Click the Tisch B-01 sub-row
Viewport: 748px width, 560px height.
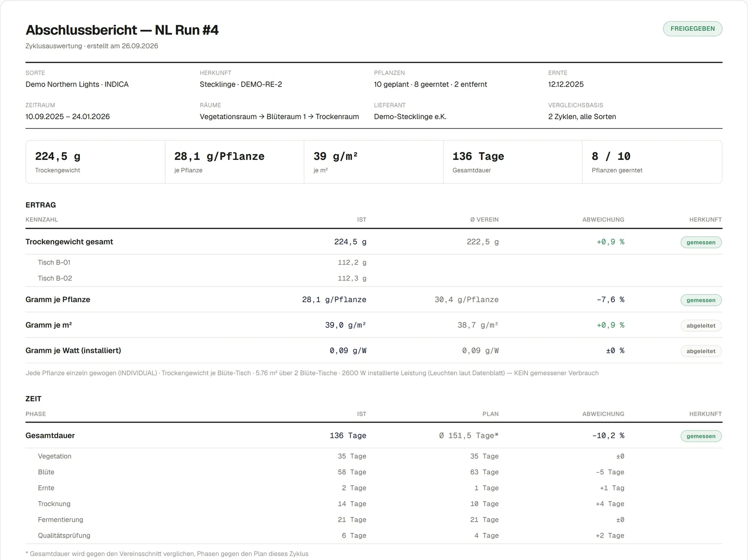click(x=374, y=262)
